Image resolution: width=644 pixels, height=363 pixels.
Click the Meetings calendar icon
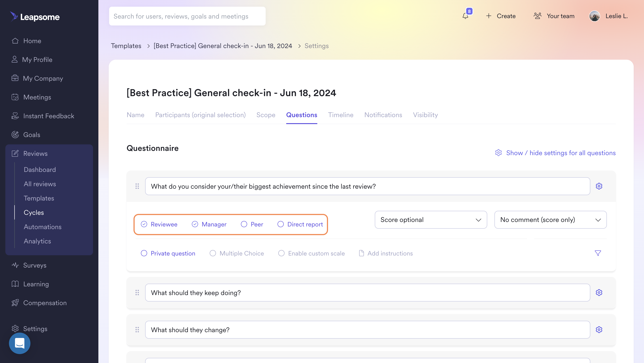coord(15,97)
